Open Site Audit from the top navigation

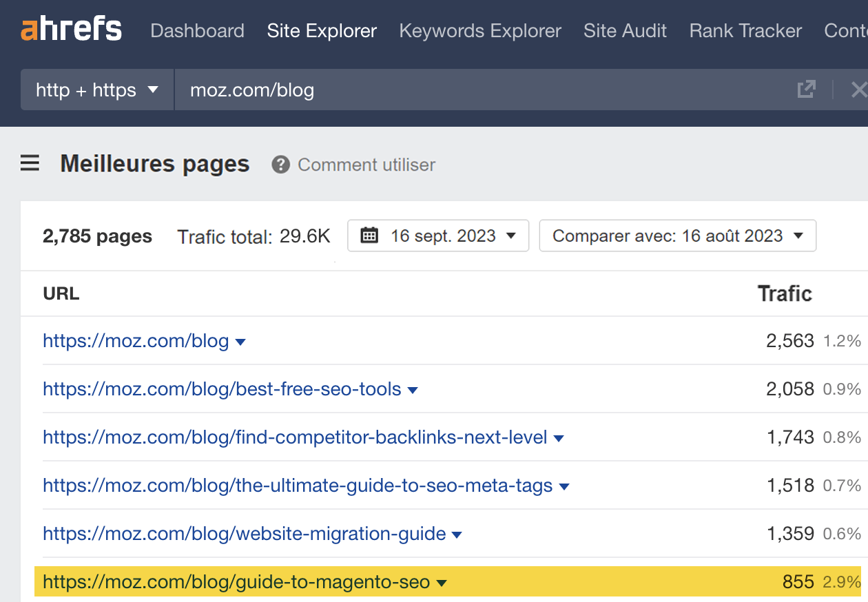625,30
